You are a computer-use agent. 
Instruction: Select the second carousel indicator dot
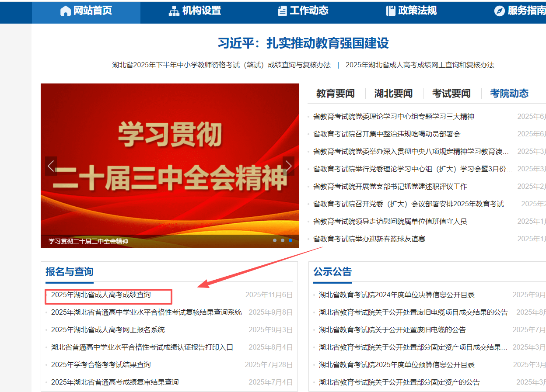(x=283, y=240)
